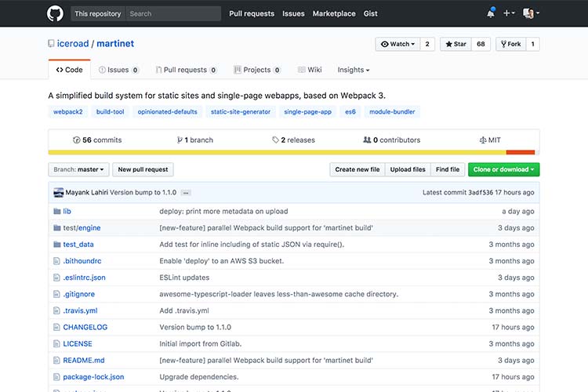Click New pull request button
This screenshot has height=392, width=588.
tap(143, 169)
